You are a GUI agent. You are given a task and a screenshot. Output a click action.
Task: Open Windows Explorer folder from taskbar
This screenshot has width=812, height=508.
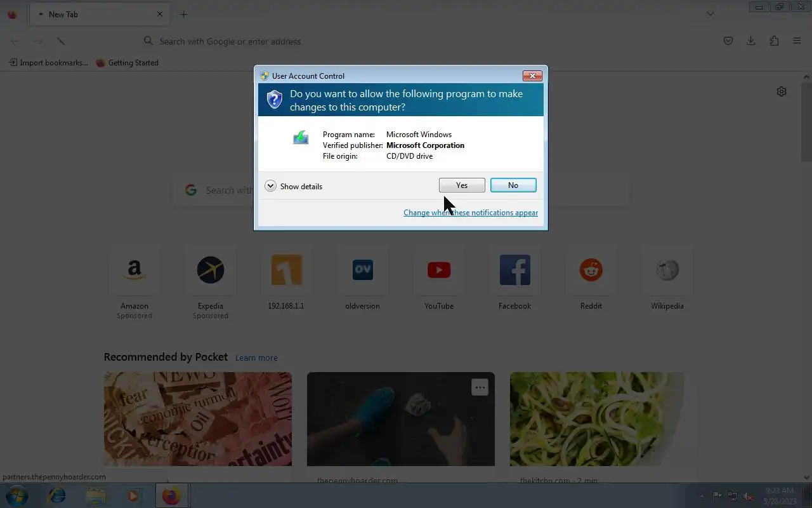pos(96,496)
